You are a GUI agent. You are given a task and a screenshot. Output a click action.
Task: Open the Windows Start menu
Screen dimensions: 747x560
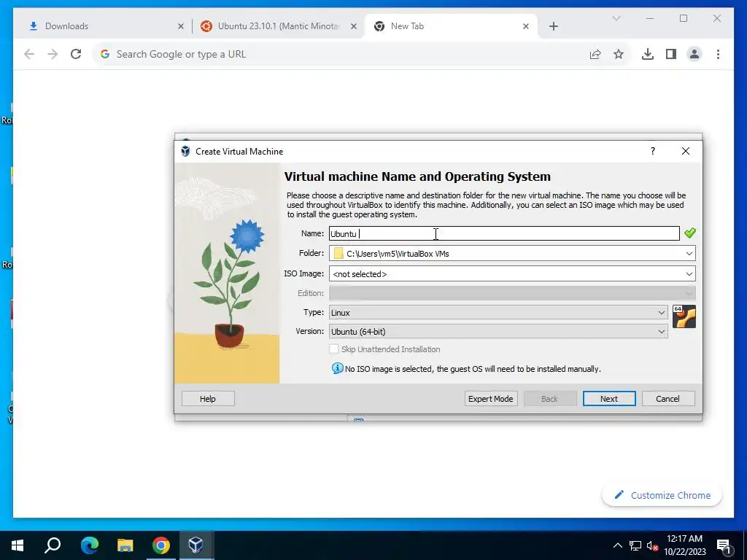(x=18, y=545)
